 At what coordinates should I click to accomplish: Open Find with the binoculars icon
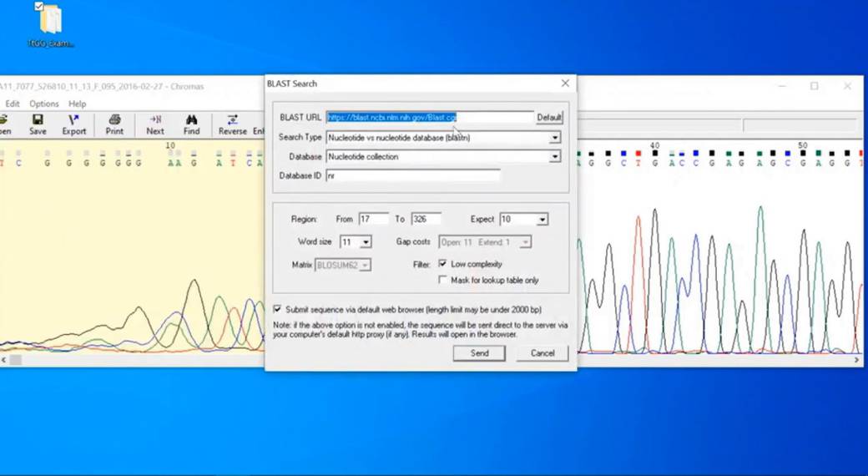click(x=191, y=124)
